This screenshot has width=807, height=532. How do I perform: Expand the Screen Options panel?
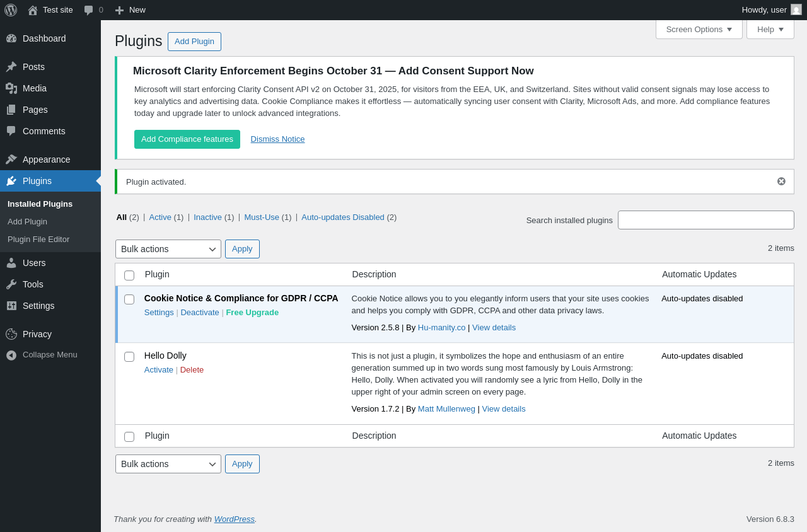[x=699, y=29]
